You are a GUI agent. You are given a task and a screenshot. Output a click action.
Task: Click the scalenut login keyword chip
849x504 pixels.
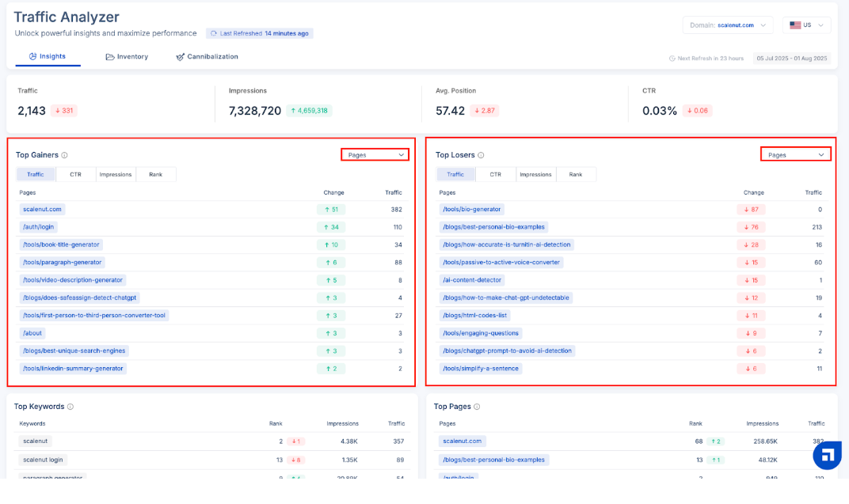[44, 460]
